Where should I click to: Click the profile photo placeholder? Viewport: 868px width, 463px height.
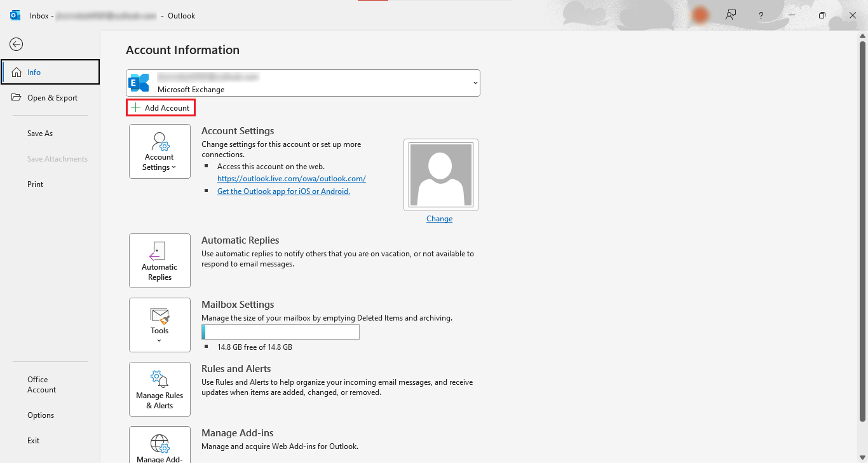coord(440,174)
